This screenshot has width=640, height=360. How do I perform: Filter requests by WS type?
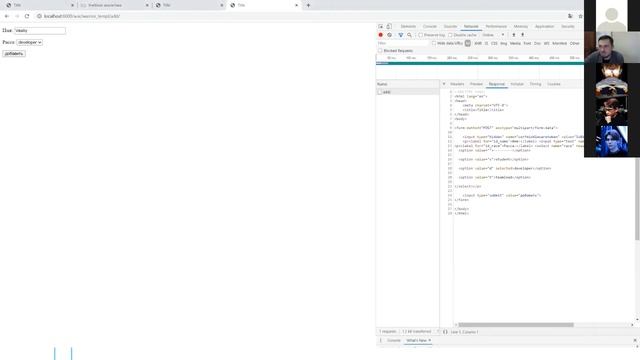click(x=547, y=43)
